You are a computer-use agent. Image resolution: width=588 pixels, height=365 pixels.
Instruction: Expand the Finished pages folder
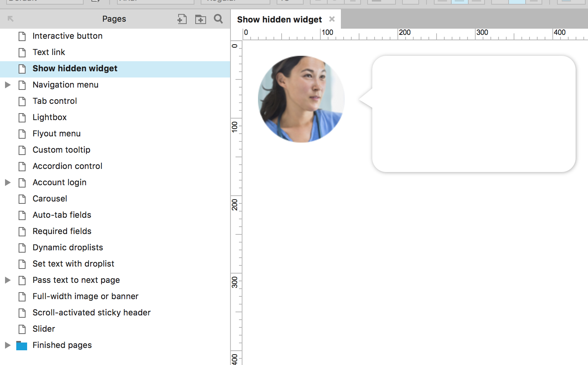[x=7, y=345]
